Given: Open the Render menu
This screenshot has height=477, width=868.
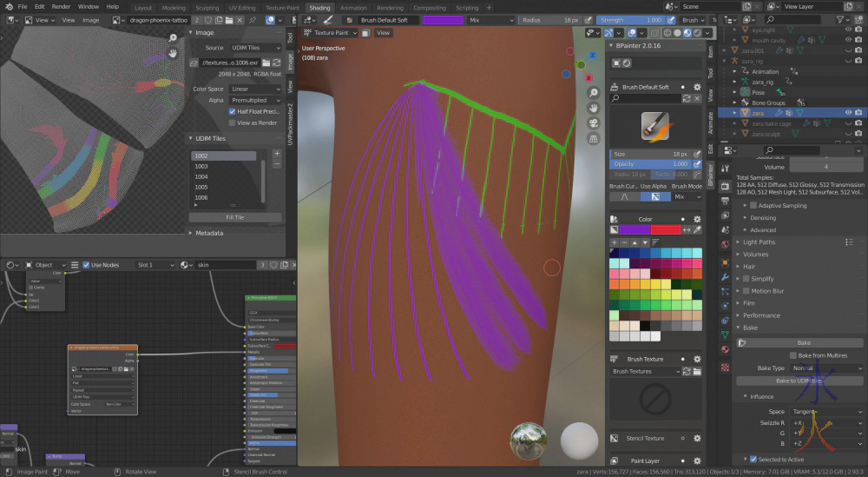Looking at the screenshot, I should click(x=61, y=7).
